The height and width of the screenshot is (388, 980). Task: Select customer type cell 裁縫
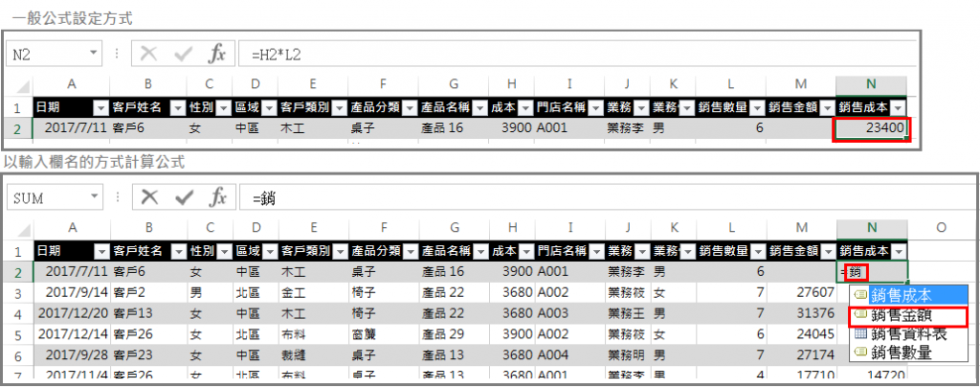[x=313, y=355]
